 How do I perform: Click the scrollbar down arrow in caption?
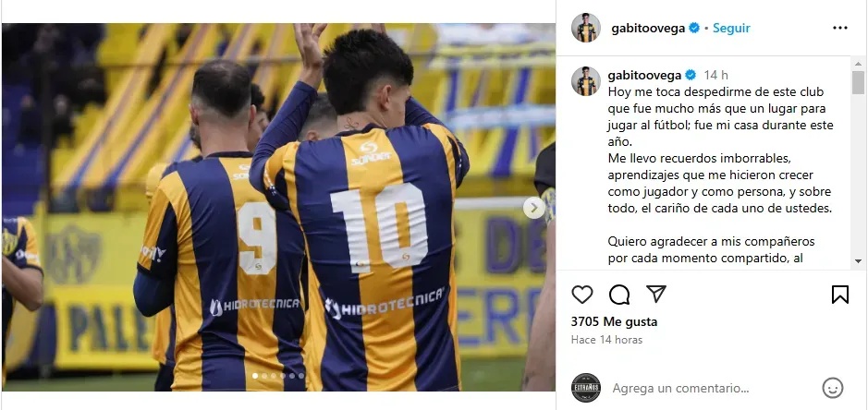[x=858, y=260]
